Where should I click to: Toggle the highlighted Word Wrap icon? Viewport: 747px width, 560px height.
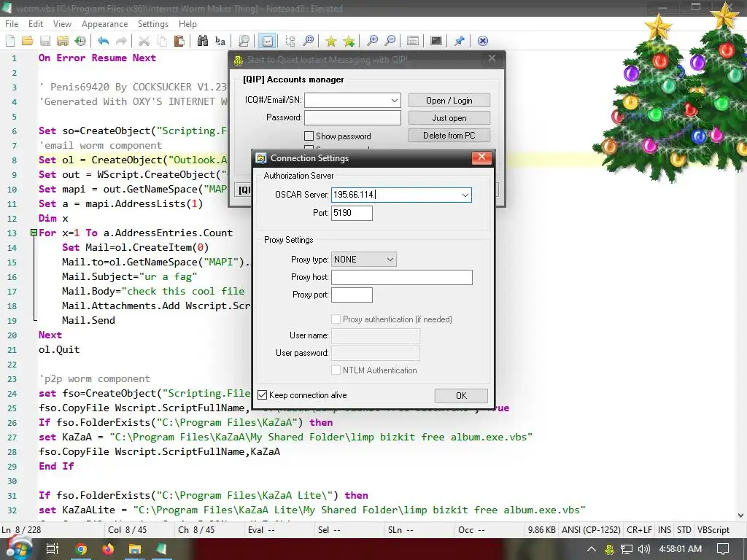tap(267, 41)
